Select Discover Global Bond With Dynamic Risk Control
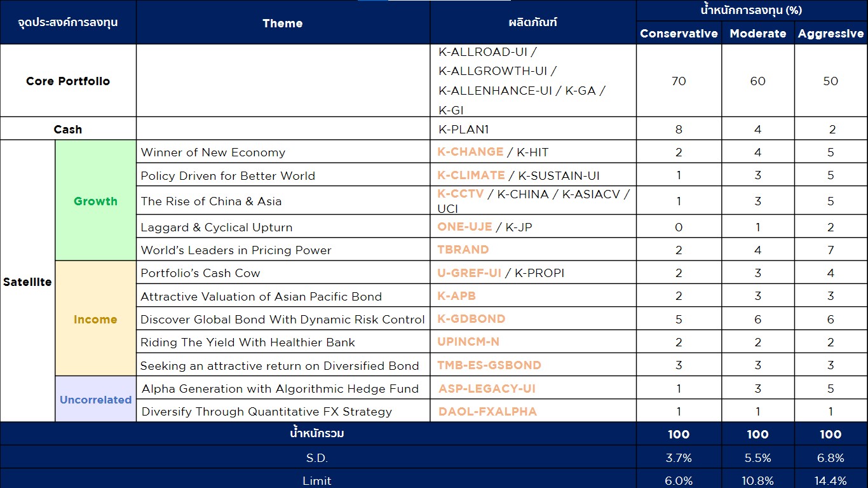Viewport: 868px width, 488px height. (283, 319)
